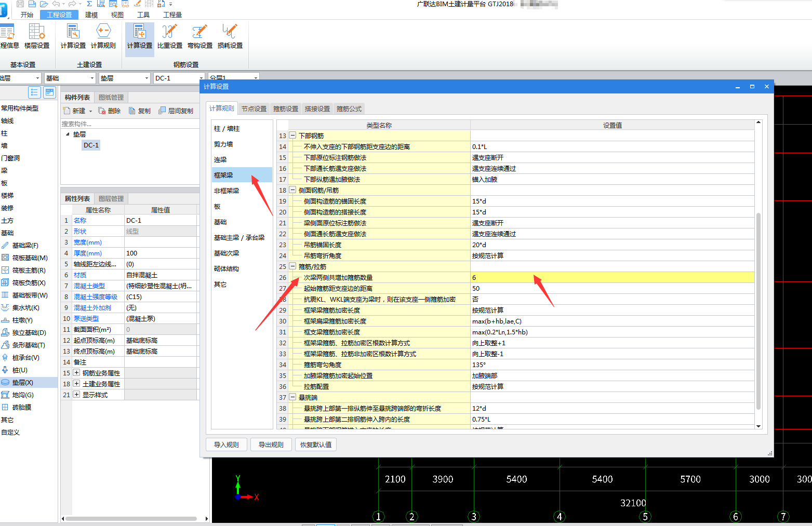This screenshot has height=526, width=812.
Task: Select 砖胎膜 item
Action: tap(22, 407)
